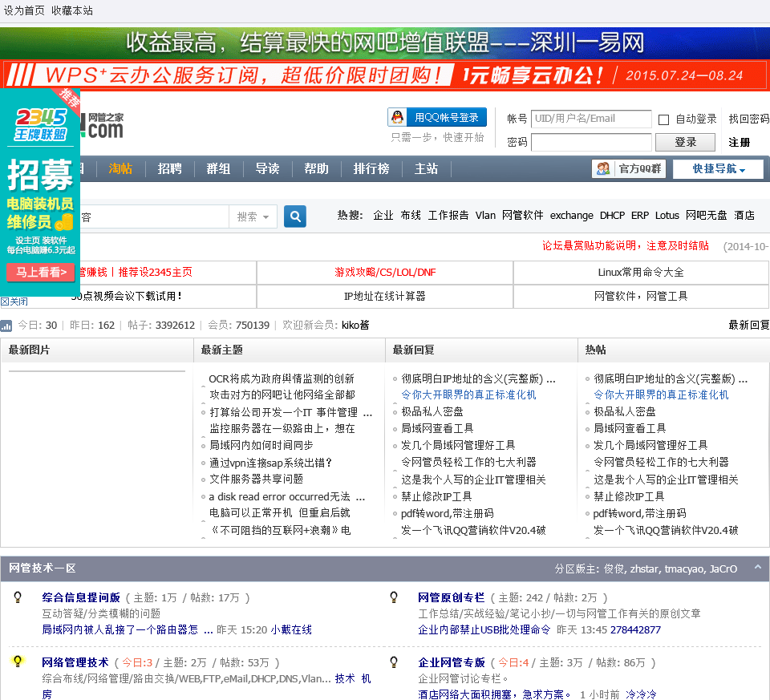770x700 pixels.
Task: Open the 综合信息提问版 forum
Action: coord(81,597)
